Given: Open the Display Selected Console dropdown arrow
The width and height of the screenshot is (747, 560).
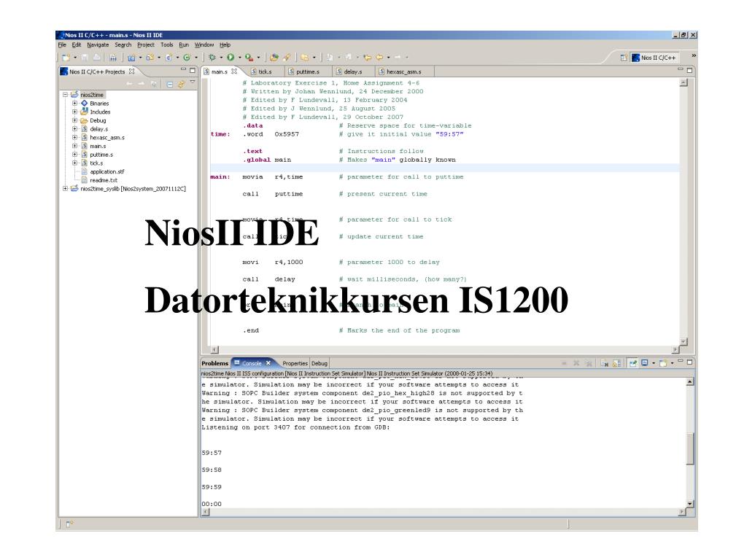Looking at the screenshot, I should click(654, 363).
